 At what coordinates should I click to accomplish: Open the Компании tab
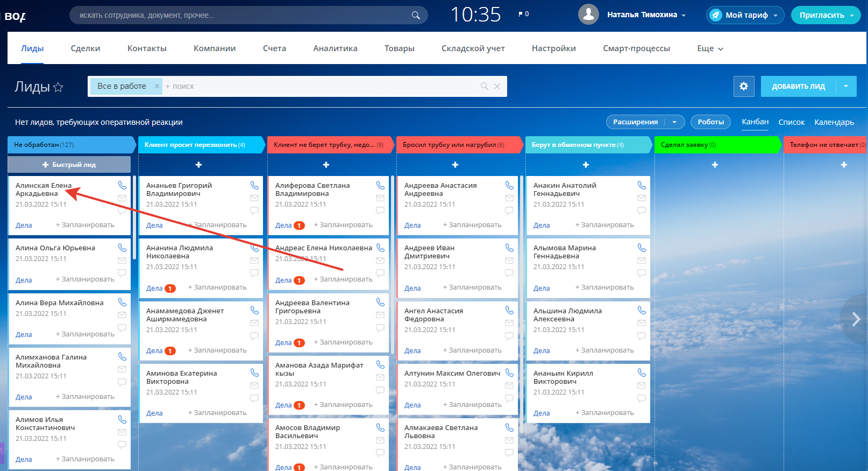point(215,48)
